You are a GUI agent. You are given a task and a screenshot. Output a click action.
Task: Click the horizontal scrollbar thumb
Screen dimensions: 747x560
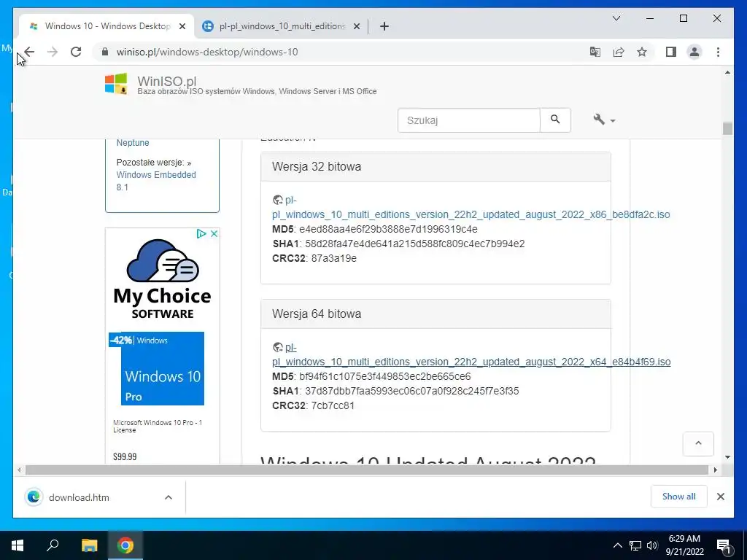pyautogui.click(x=367, y=470)
